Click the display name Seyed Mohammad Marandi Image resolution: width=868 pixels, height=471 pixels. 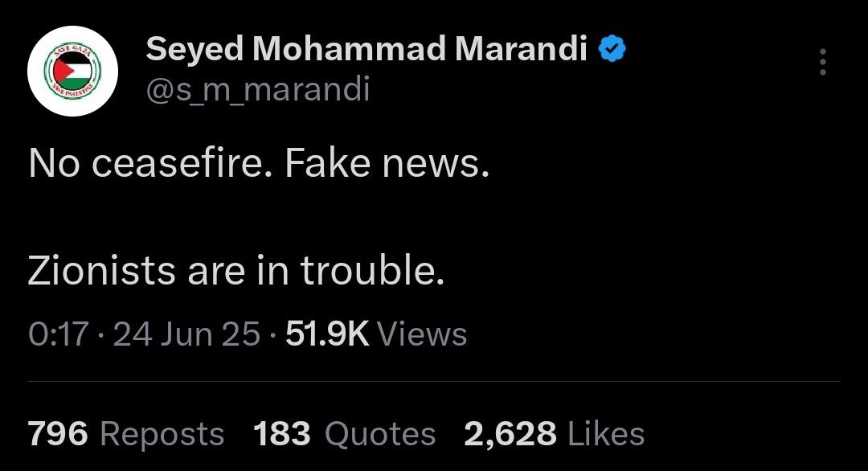click(366, 50)
